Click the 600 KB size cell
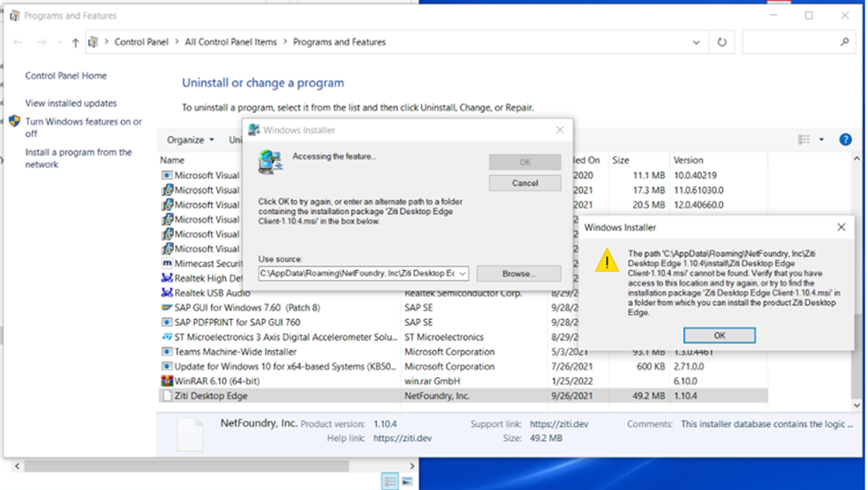The image size is (868, 490). coord(651,366)
